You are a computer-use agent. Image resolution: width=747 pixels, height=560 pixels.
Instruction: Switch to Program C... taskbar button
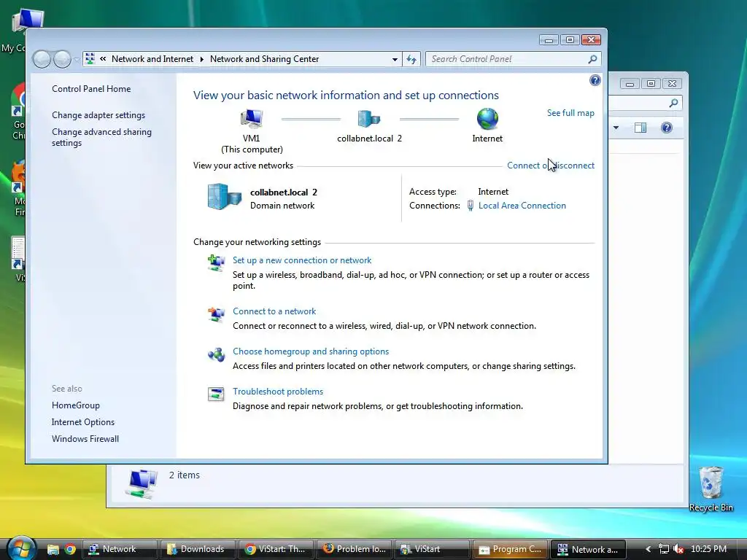point(510,549)
